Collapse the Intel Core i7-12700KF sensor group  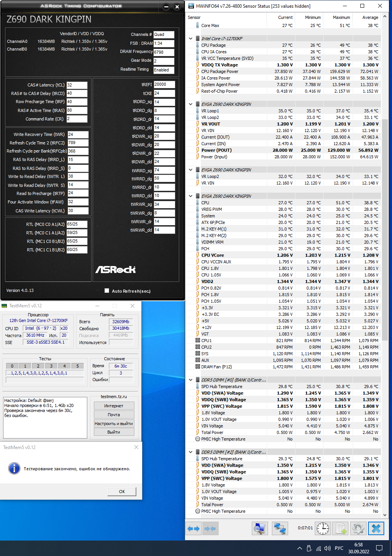[190, 39]
